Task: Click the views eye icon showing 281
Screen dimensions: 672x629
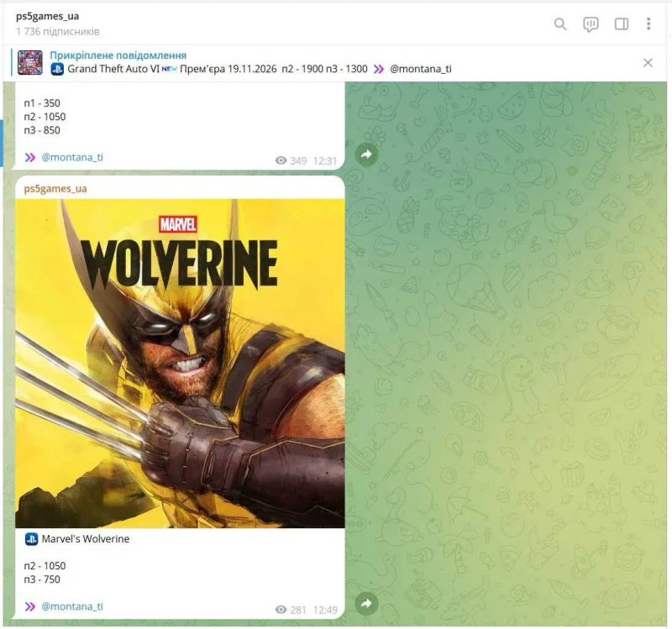Action: [281, 610]
